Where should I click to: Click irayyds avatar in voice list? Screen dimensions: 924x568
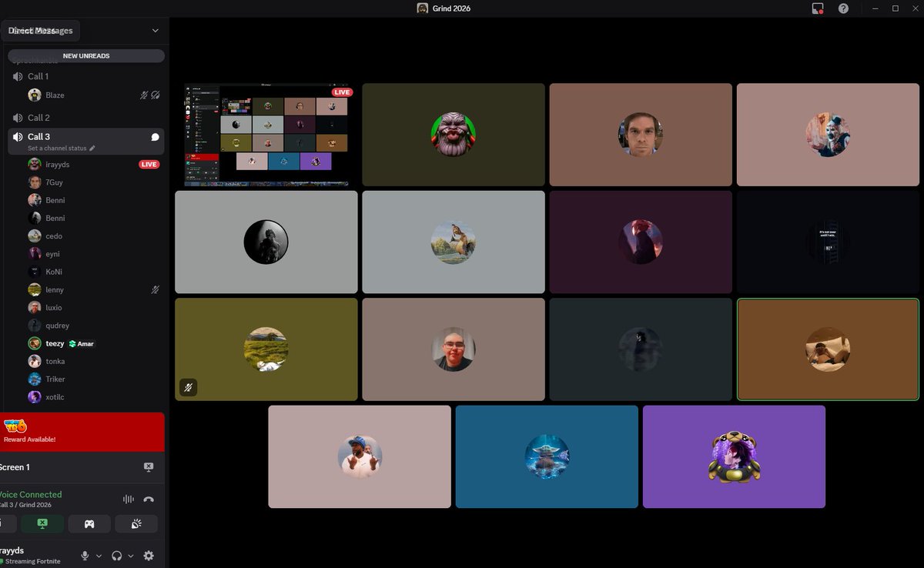click(35, 165)
